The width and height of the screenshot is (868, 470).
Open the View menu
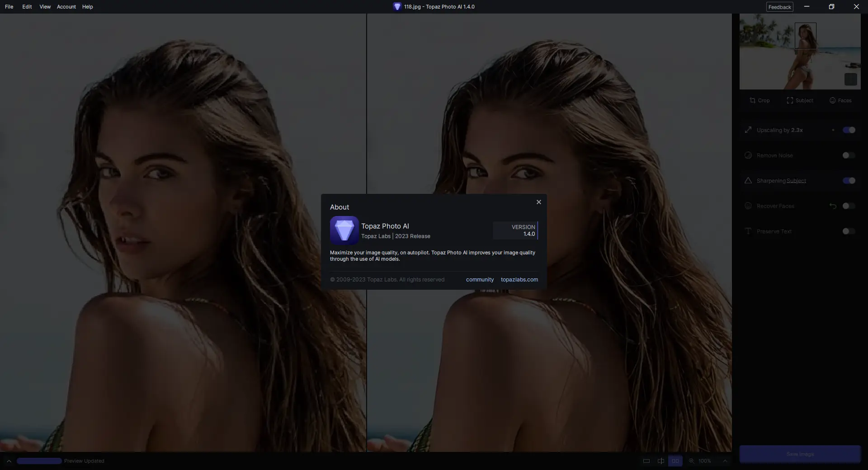45,7
